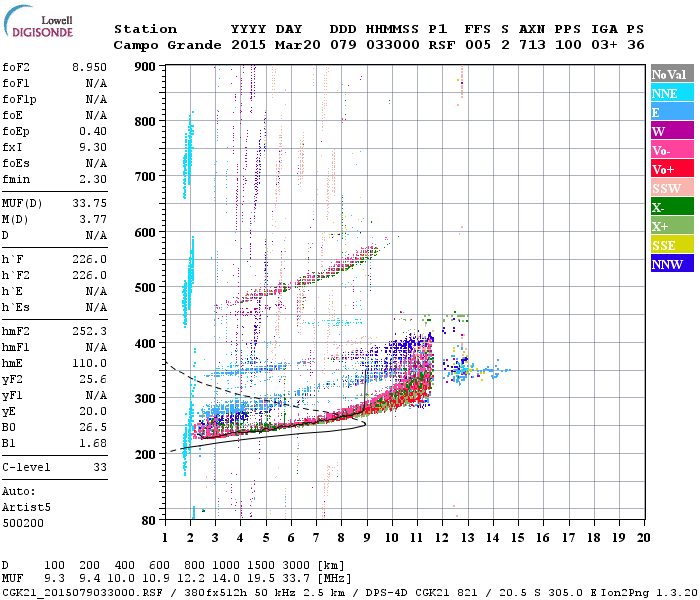Click the 713 AXN header value
This screenshot has height=600, width=700.
(x=532, y=45)
